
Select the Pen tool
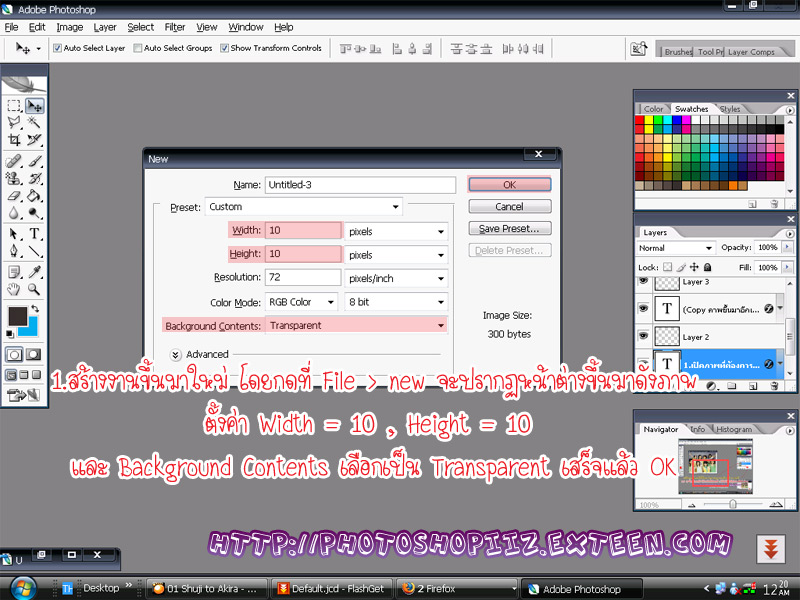point(14,251)
